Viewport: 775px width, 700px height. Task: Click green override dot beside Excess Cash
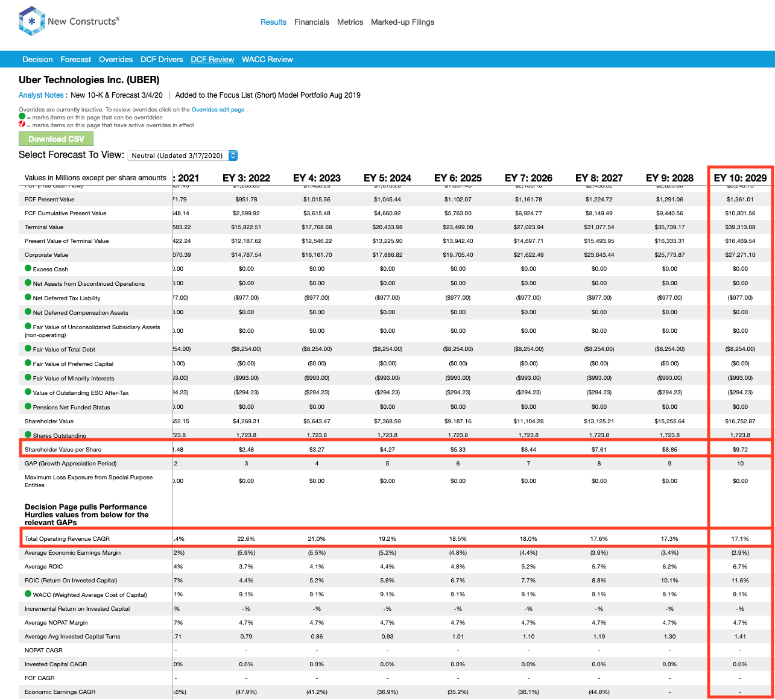coord(28,268)
